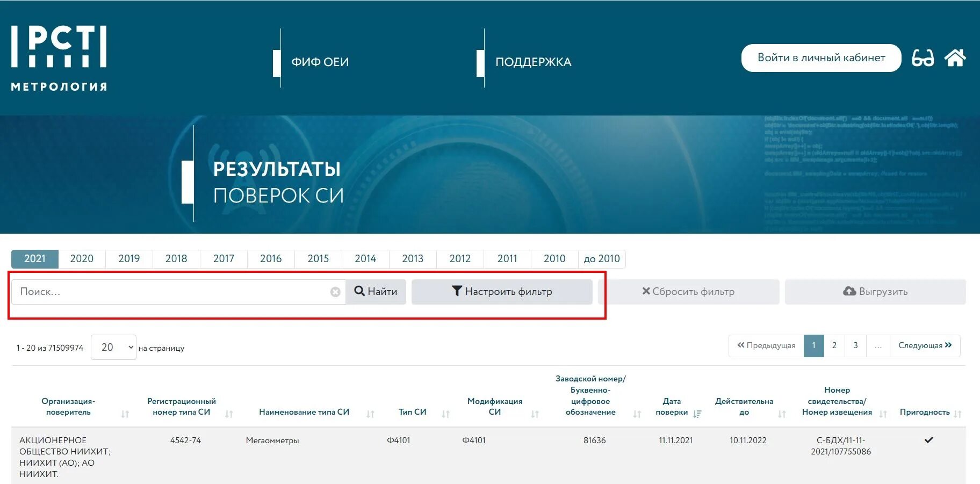Image resolution: width=980 pixels, height=484 pixels.
Task: Open the ПОДДЕРЖКА menu
Action: pyautogui.click(x=533, y=62)
